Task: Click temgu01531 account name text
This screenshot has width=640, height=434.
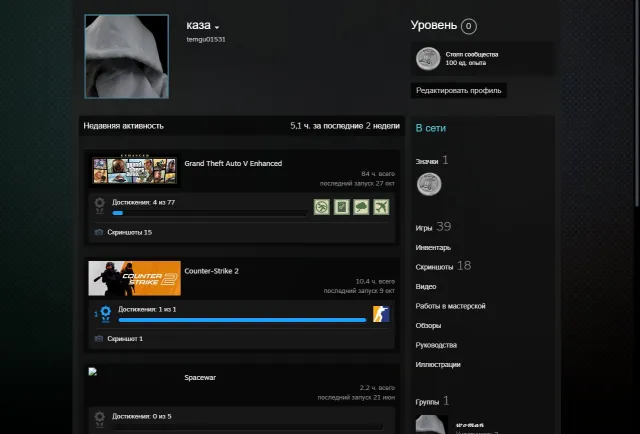Action: tap(206, 39)
